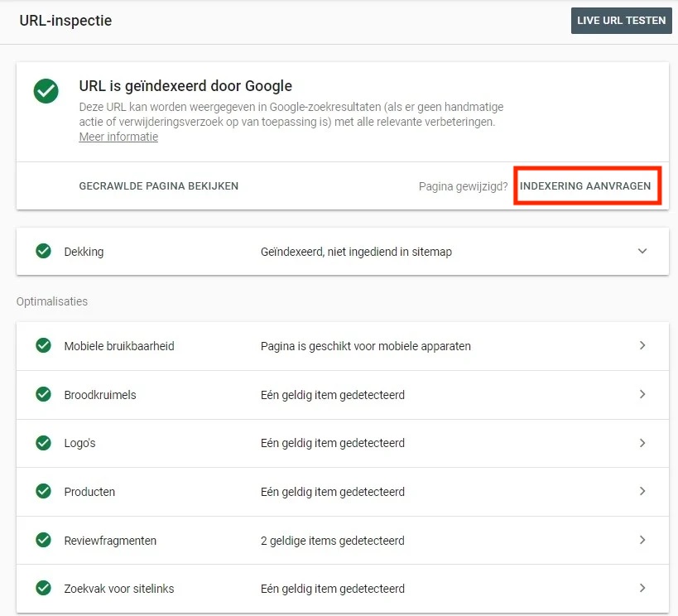The width and height of the screenshot is (678, 616).
Task: Click the green check icon next to Dekking
Action: [x=43, y=251]
